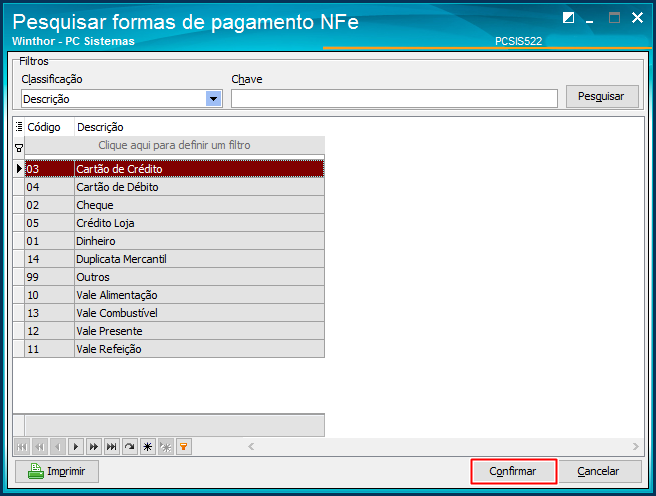Screen dimensions: 656x496
Task: Click the filter row funnel indicator
Action: tap(19, 148)
